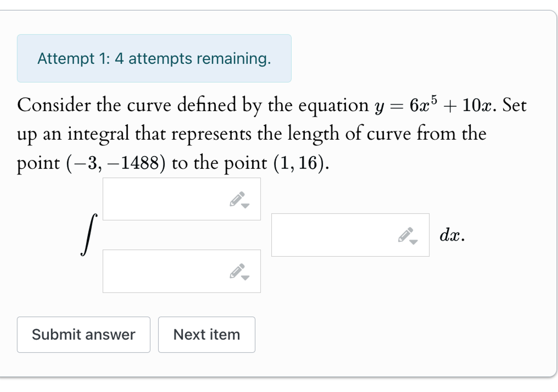Screen dimensions: 558x392
Task: Select Submit answer to check your work
Action: pyautogui.click(x=84, y=335)
